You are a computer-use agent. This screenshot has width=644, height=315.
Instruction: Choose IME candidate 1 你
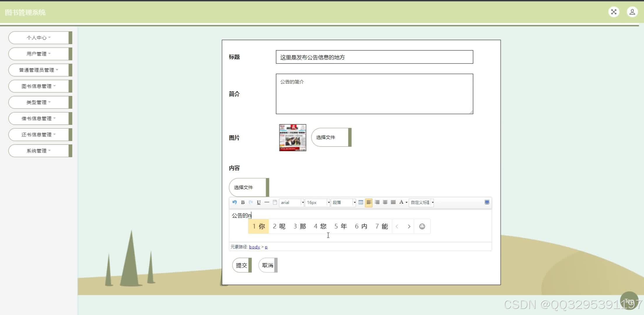(258, 226)
